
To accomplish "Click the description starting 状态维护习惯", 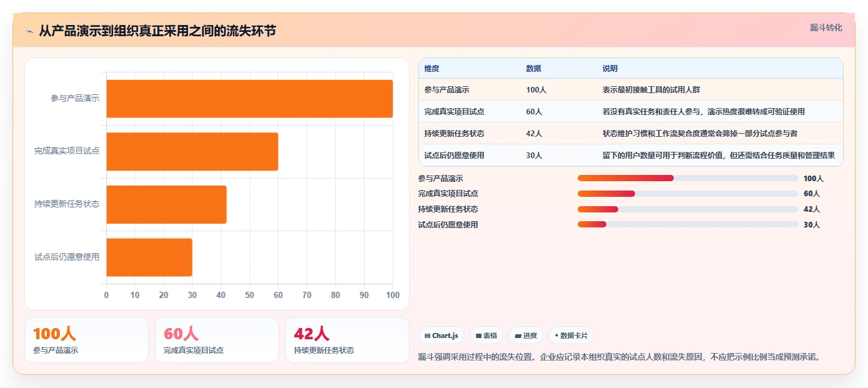I will coord(700,134).
